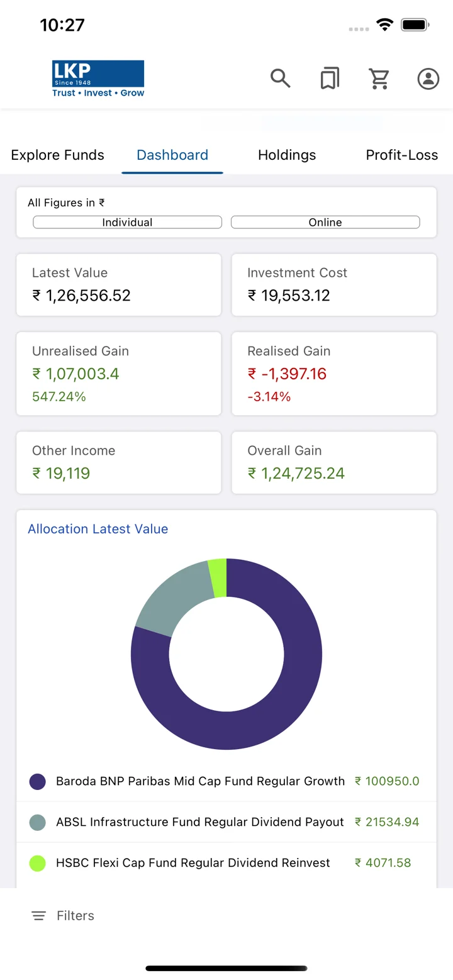
Task: Select the Online option
Action: coord(325,222)
